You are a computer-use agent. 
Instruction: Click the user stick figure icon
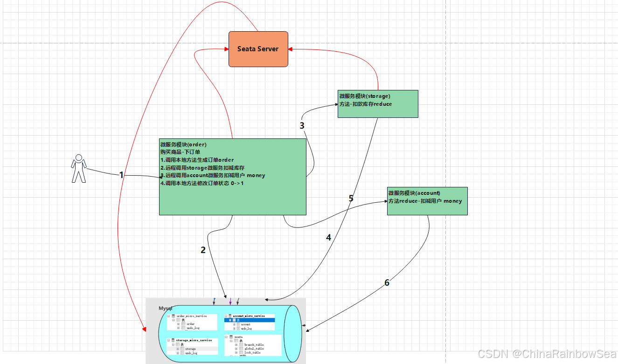pos(78,168)
